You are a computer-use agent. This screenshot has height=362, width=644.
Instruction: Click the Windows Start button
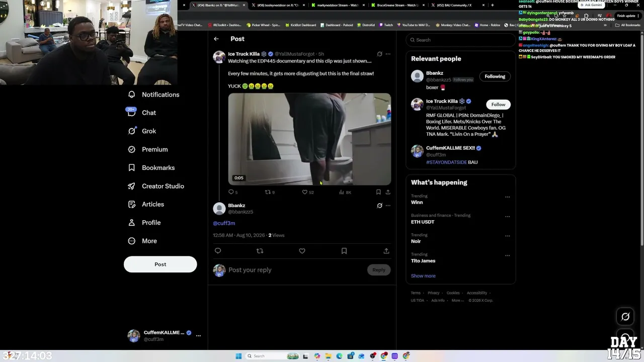coord(238,356)
